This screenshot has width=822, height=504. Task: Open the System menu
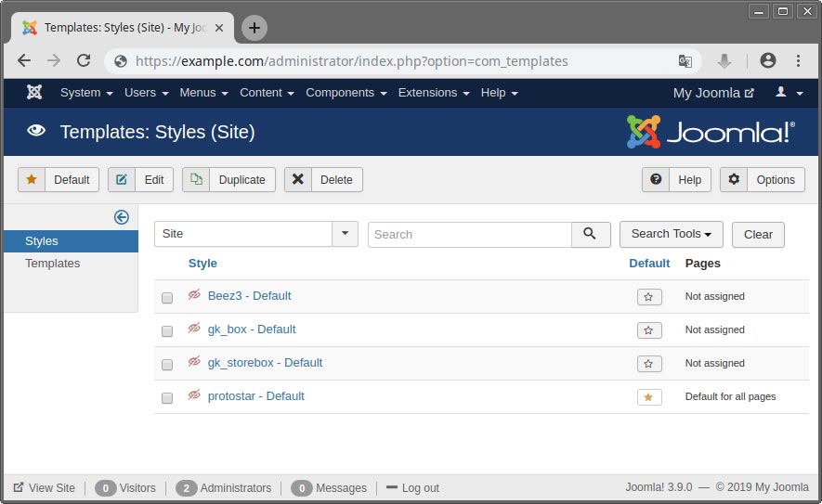coord(86,93)
